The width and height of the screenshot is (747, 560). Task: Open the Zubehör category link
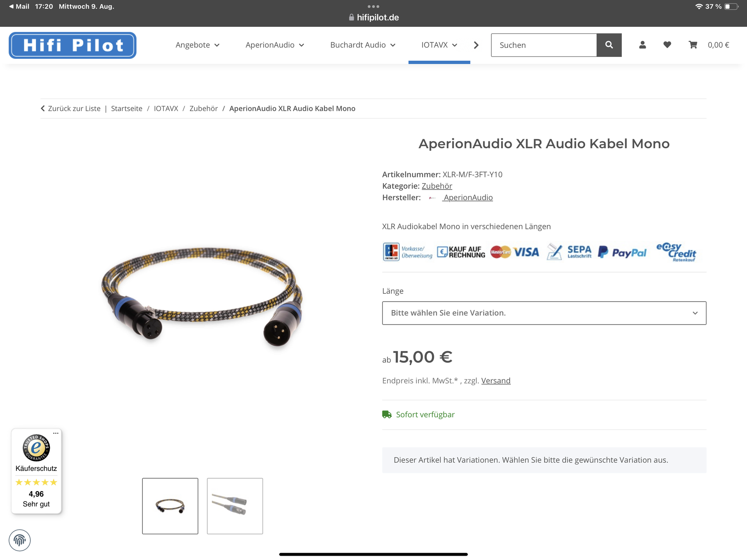[x=437, y=186]
